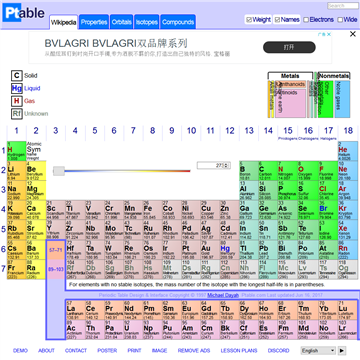The height and width of the screenshot is (360, 360).
Task: Click the temperature slider handle
Action: tap(59, 171)
